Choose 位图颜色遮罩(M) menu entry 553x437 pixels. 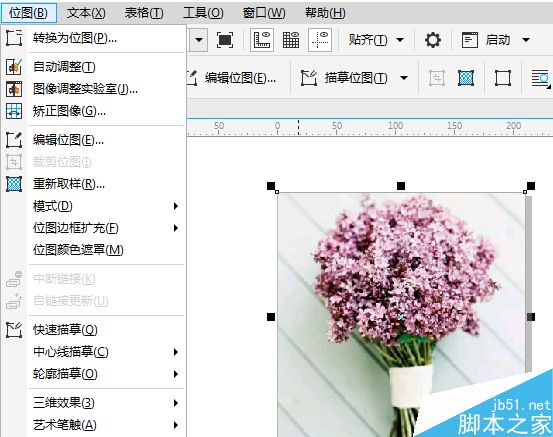pos(78,250)
